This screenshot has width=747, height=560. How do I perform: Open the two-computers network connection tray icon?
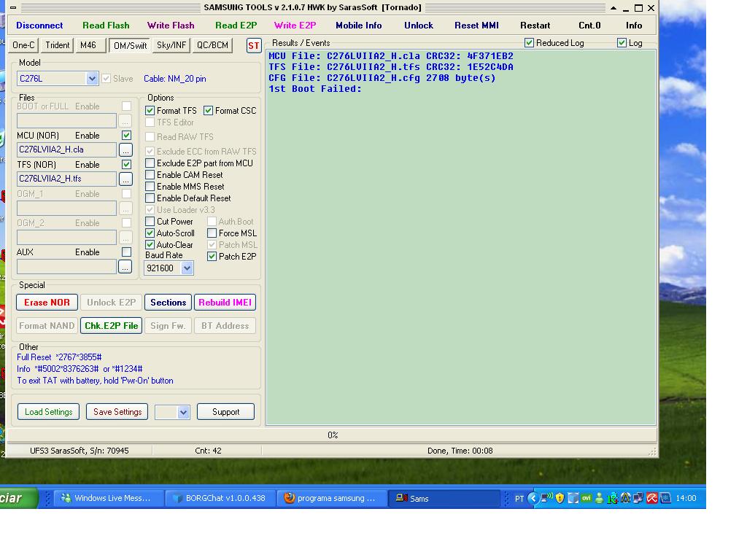[x=638, y=498]
